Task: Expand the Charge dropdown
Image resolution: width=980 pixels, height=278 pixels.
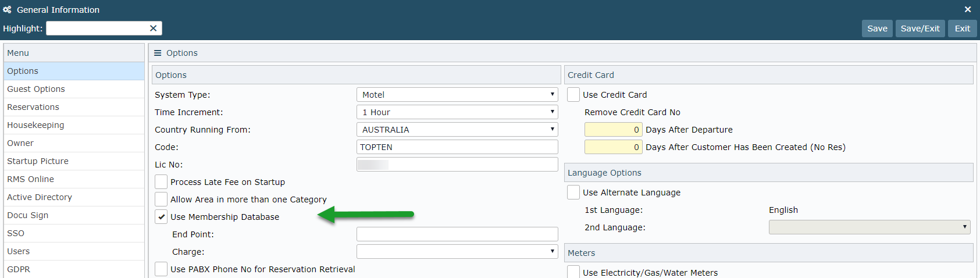Action: 457,252
